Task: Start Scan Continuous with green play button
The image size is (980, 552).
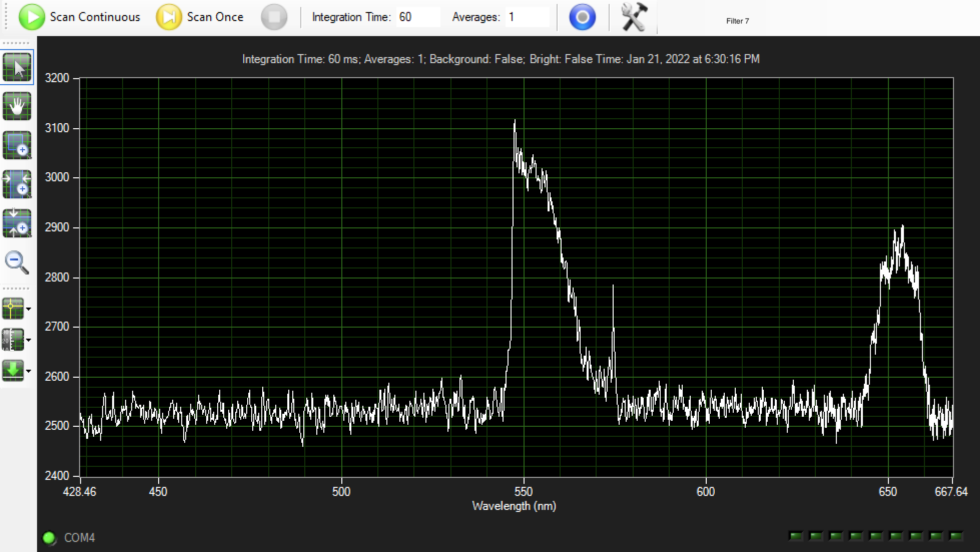Action: click(32, 17)
